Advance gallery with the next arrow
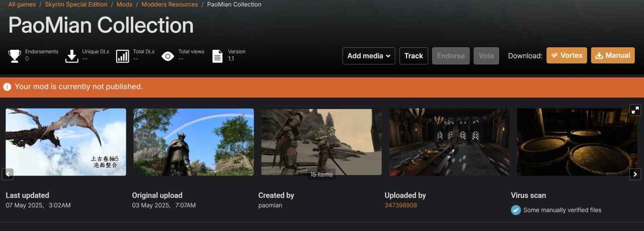This screenshot has width=644, height=231. 635,174
